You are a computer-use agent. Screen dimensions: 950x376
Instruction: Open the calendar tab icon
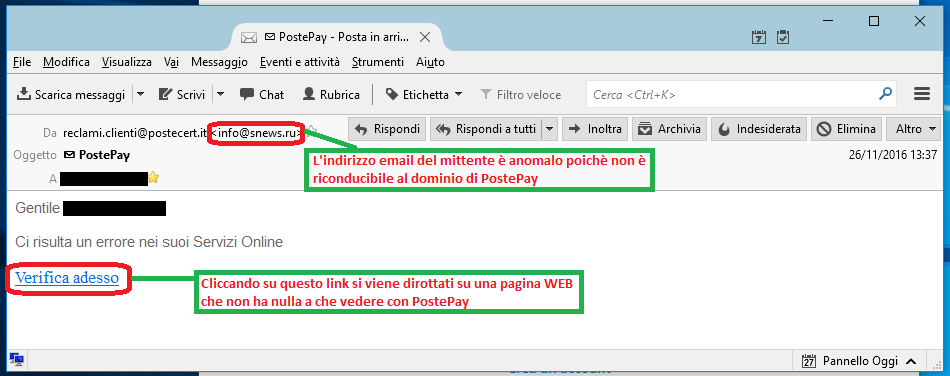tap(759, 37)
